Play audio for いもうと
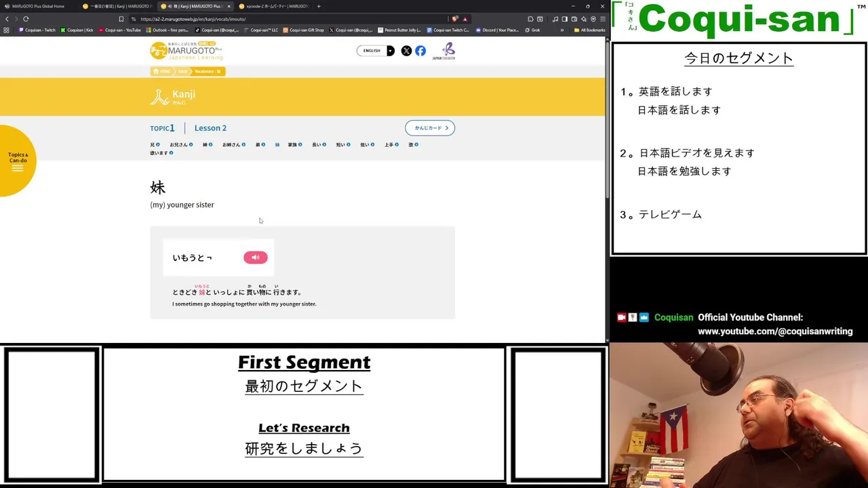 click(x=256, y=258)
